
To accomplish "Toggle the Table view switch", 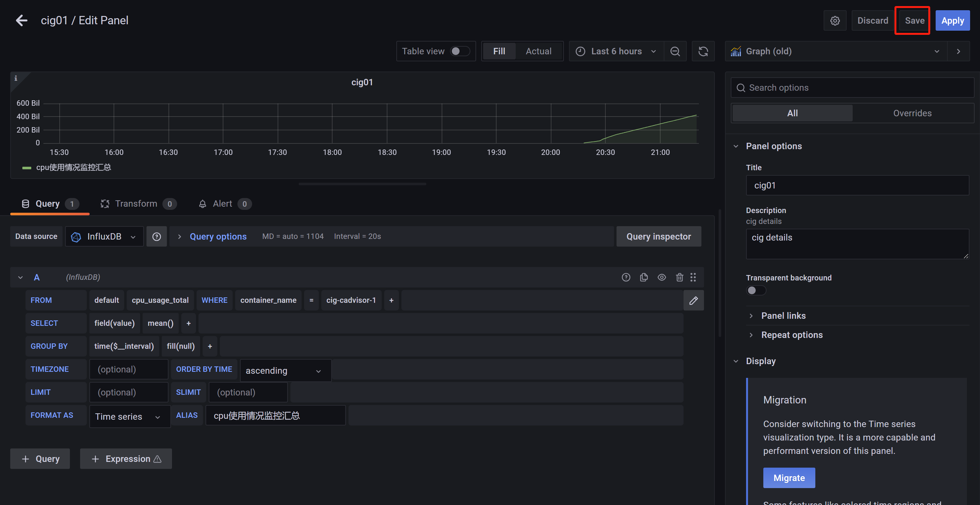I will pyautogui.click(x=460, y=51).
